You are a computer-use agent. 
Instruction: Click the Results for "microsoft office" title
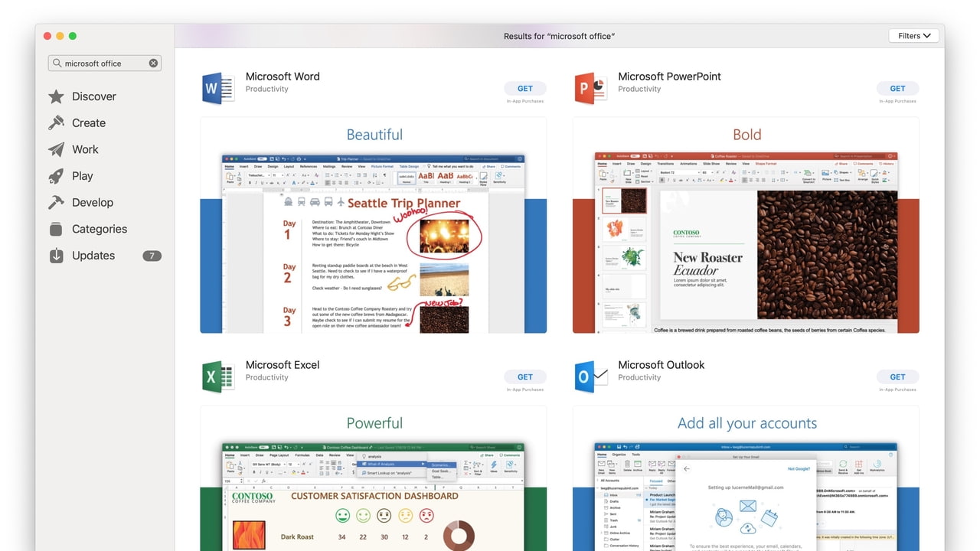pyautogui.click(x=559, y=36)
